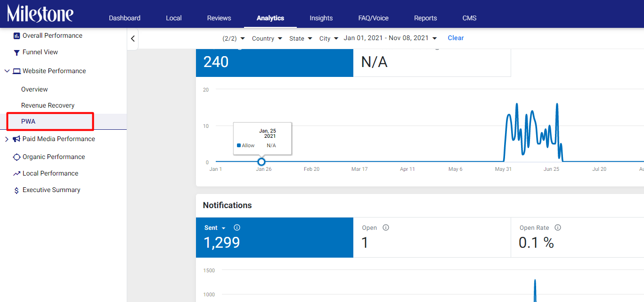Open Local Performance in the sidebar
The width and height of the screenshot is (644, 302).
[x=50, y=173]
